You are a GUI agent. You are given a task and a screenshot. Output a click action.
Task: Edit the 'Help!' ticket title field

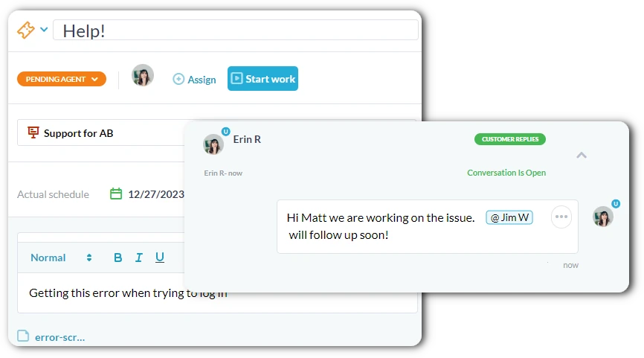[235, 30]
